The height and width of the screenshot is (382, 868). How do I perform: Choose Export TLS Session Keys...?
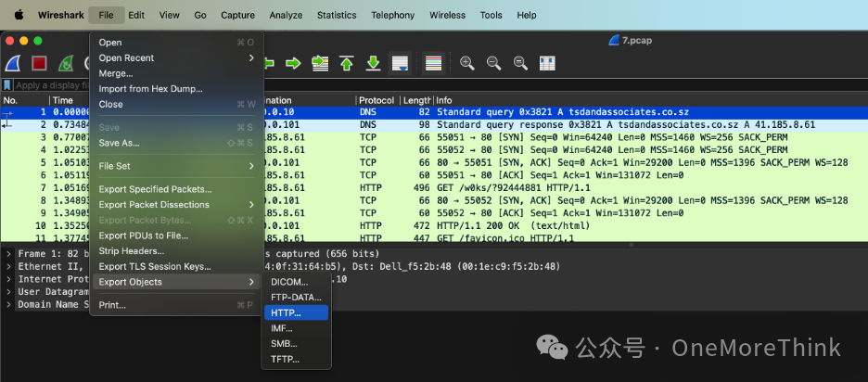coord(176,267)
